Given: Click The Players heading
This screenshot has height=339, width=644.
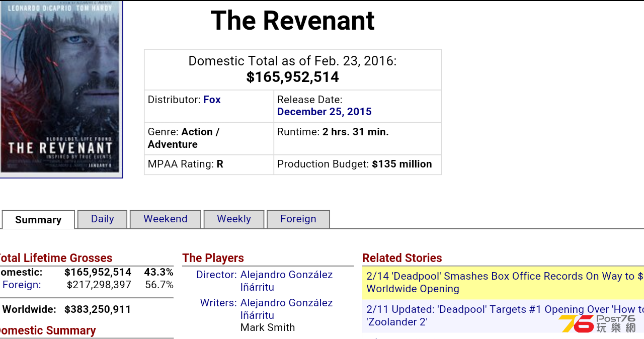Looking at the screenshot, I should (x=213, y=258).
